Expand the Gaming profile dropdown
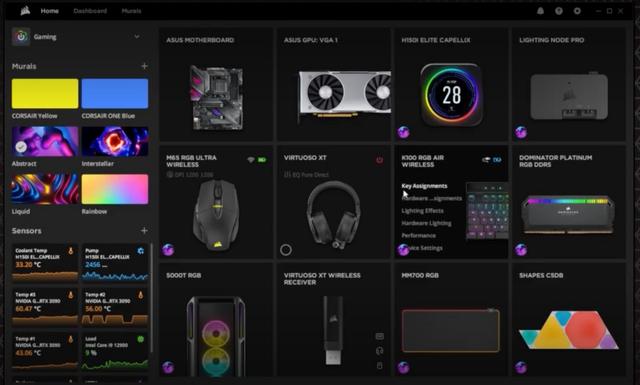 pos(137,37)
